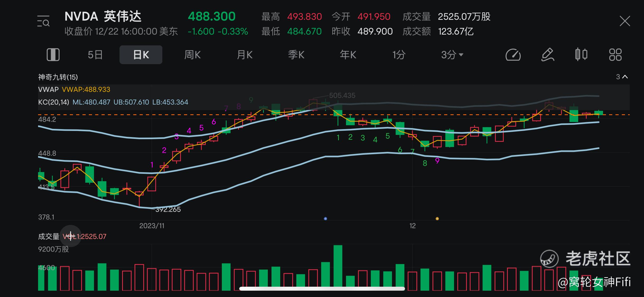Switch to 月K monthly chart
The width and height of the screenshot is (644, 297).
[245, 55]
